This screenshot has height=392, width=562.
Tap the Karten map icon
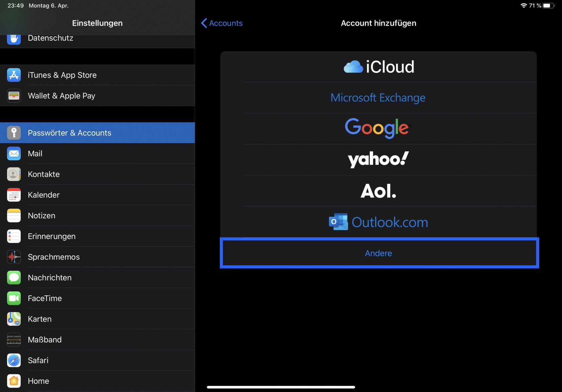pyautogui.click(x=14, y=319)
